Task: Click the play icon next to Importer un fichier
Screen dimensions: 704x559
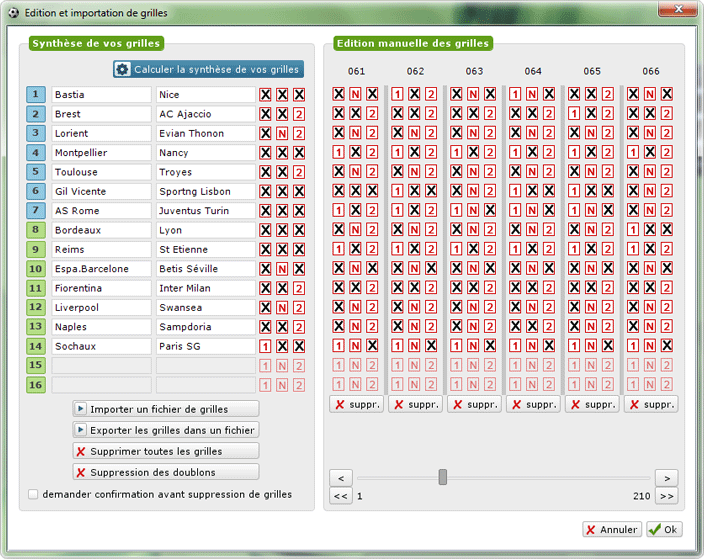Action: pyautogui.click(x=80, y=409)
